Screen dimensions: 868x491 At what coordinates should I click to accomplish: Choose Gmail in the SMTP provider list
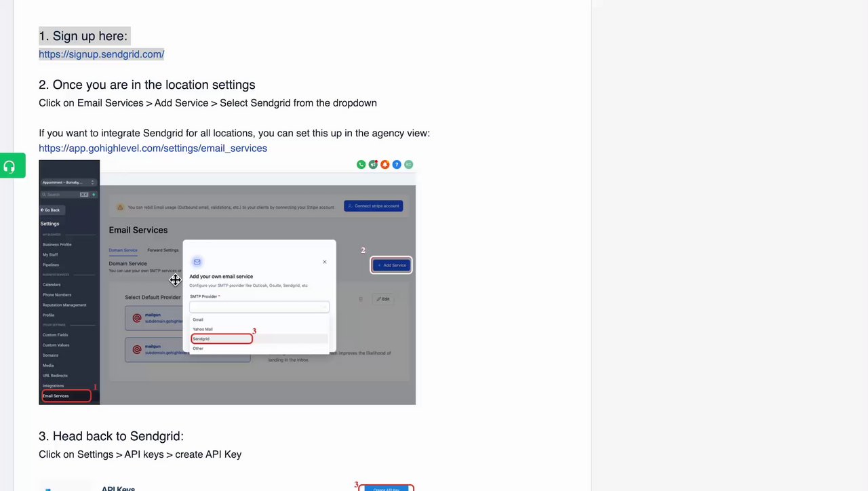click(198, 319)
